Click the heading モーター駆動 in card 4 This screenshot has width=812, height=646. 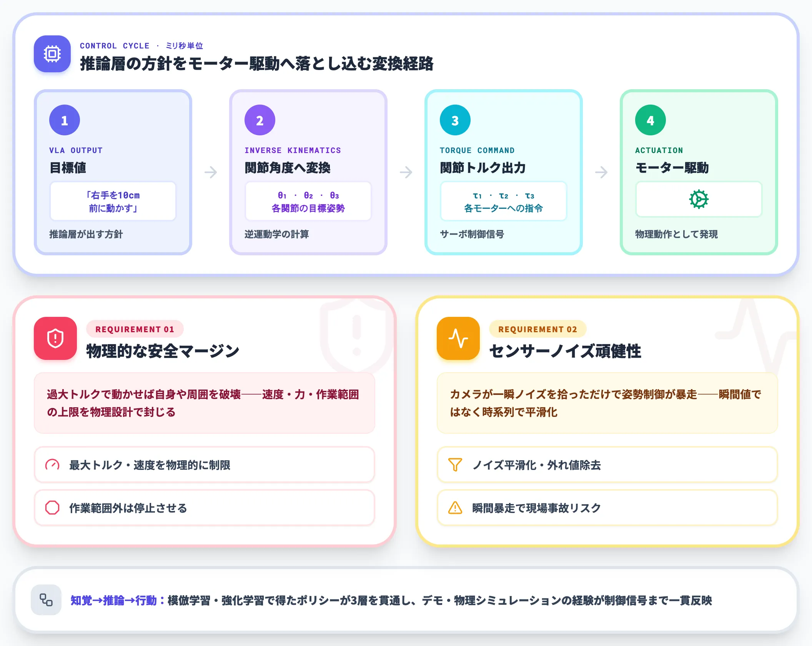click(x=672, y=168)
